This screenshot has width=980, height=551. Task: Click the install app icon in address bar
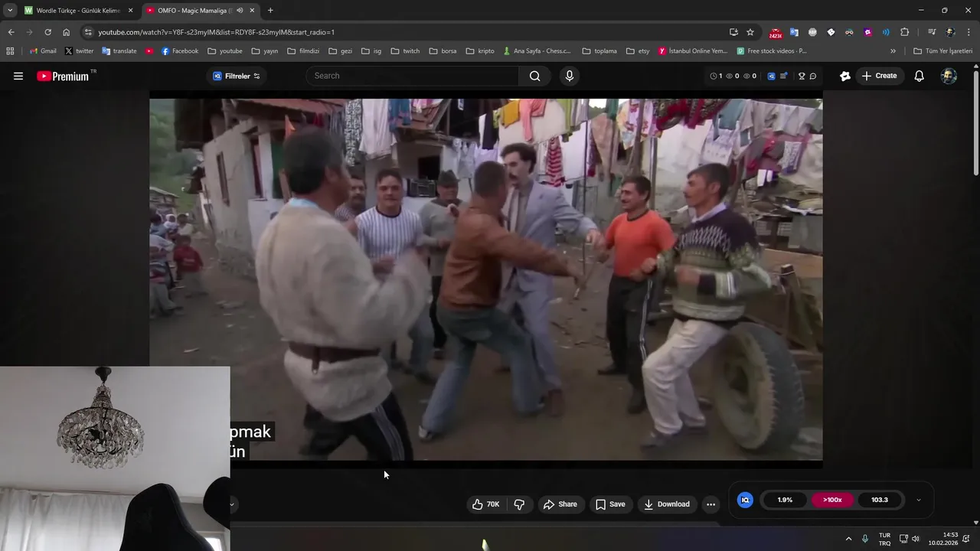[733, 32]
